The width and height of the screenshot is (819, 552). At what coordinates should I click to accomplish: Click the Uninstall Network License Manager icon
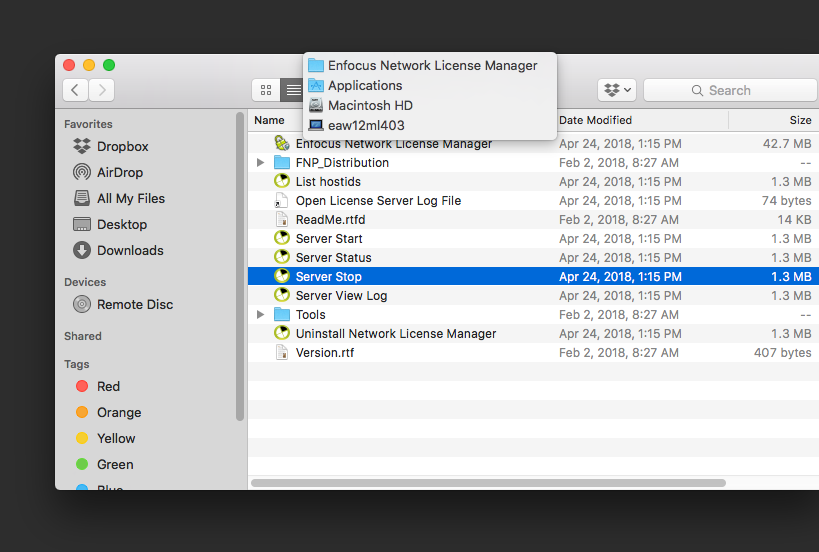coord(282,333)
